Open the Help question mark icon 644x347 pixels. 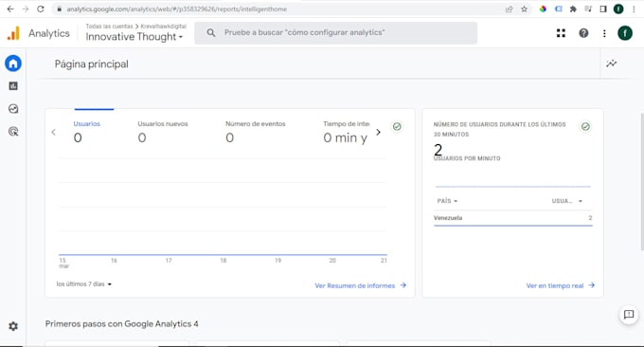click(583, 33)
